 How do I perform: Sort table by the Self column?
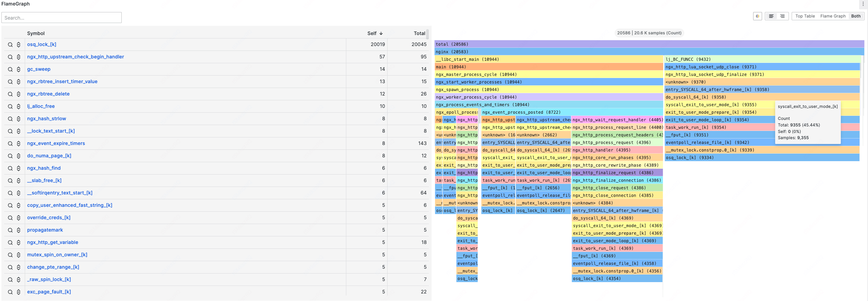coord(375,33)
